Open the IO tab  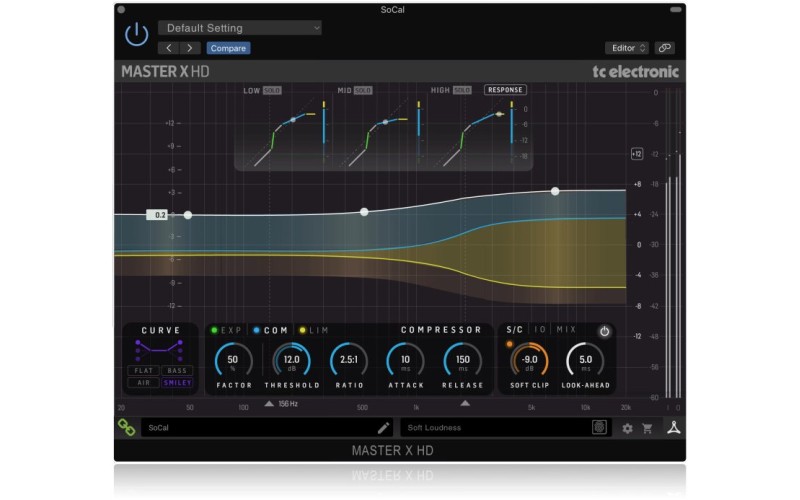(x=540, y=330)
